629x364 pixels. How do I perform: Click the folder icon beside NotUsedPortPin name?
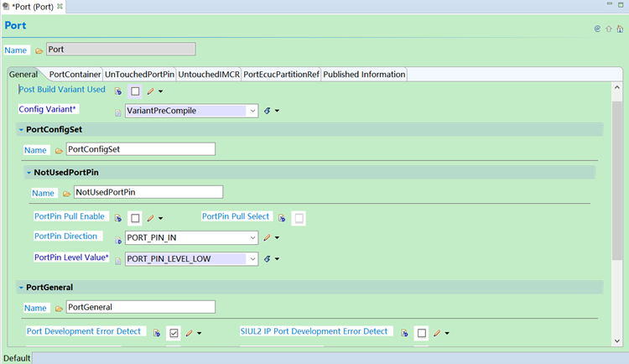click(x=66, y=193)
